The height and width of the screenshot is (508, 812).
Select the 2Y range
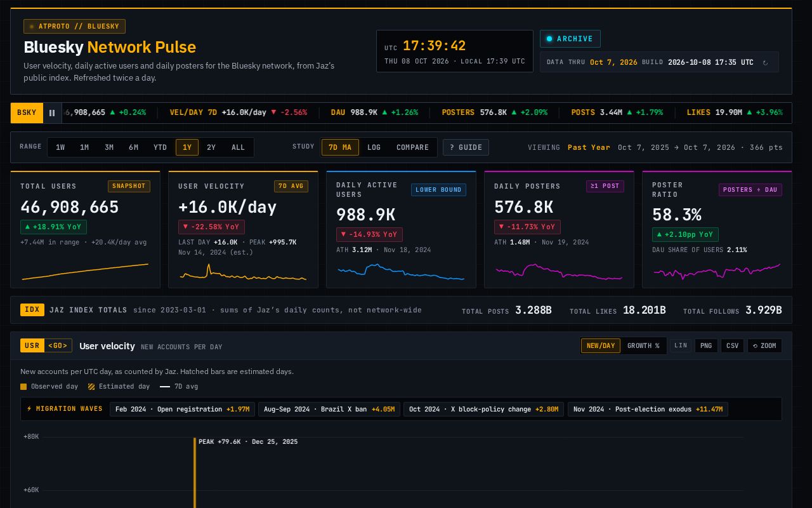tap(211, 147)
